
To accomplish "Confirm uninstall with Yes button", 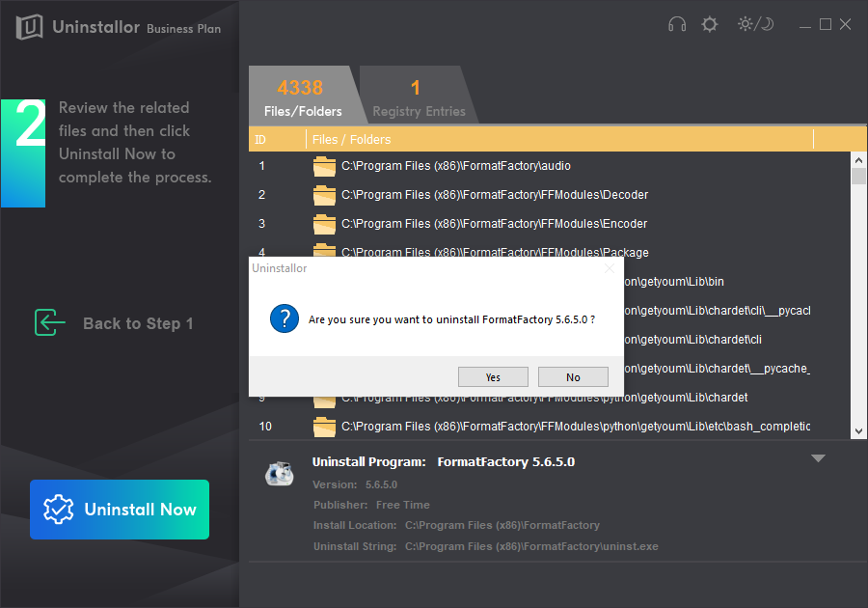I will pos(493,377).
